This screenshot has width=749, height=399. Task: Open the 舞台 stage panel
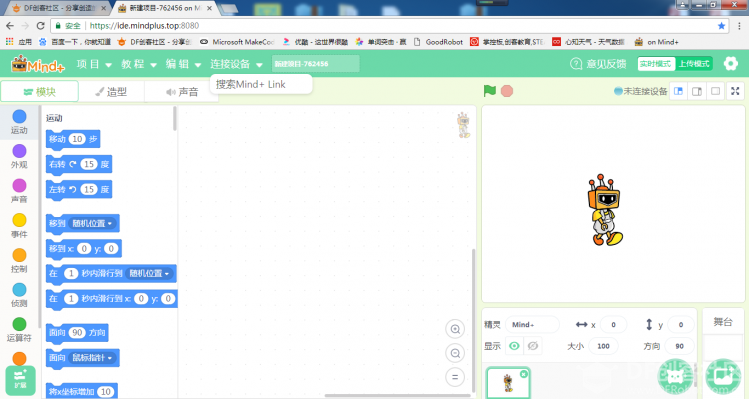(x=723, y=322)
